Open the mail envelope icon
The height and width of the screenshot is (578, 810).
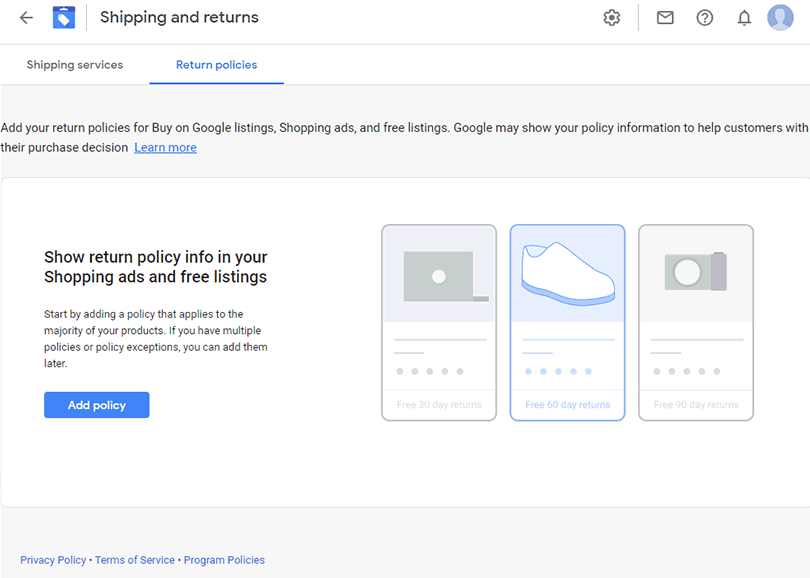(665, 18)
